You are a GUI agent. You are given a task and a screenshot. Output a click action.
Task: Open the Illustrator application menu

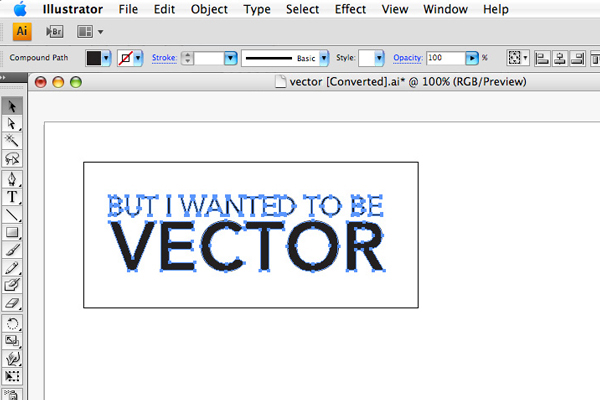[73, 9]
